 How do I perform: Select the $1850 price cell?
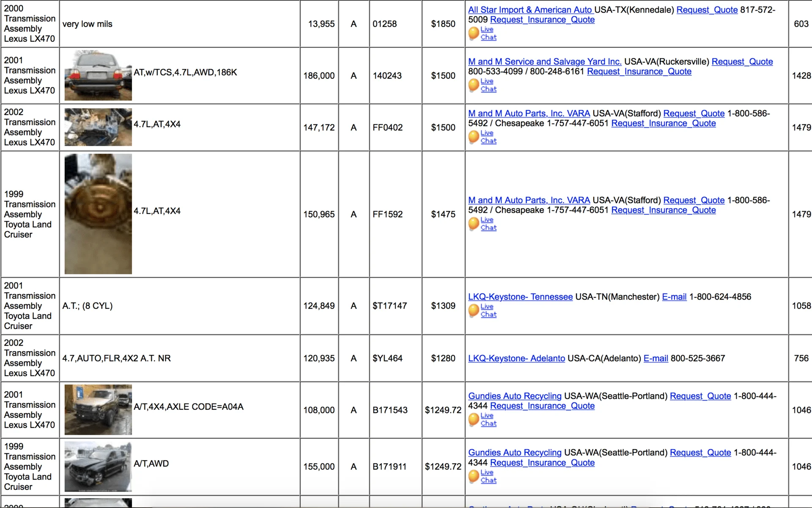443,24
